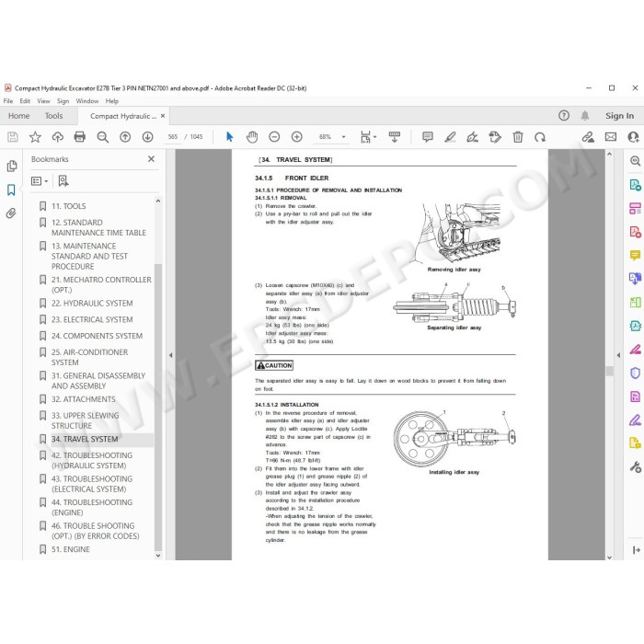Click the Sign document pen icon

click(x=472, y=137)
